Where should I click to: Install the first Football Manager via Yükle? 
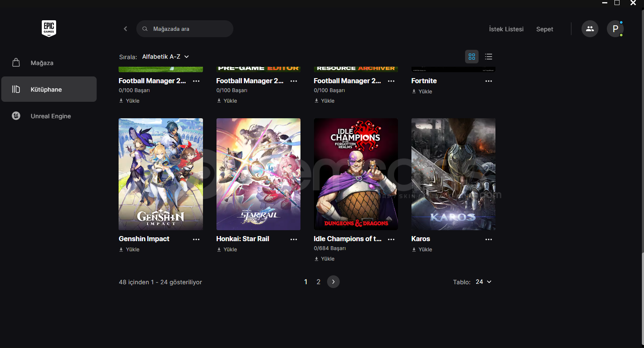pos(129,101)
